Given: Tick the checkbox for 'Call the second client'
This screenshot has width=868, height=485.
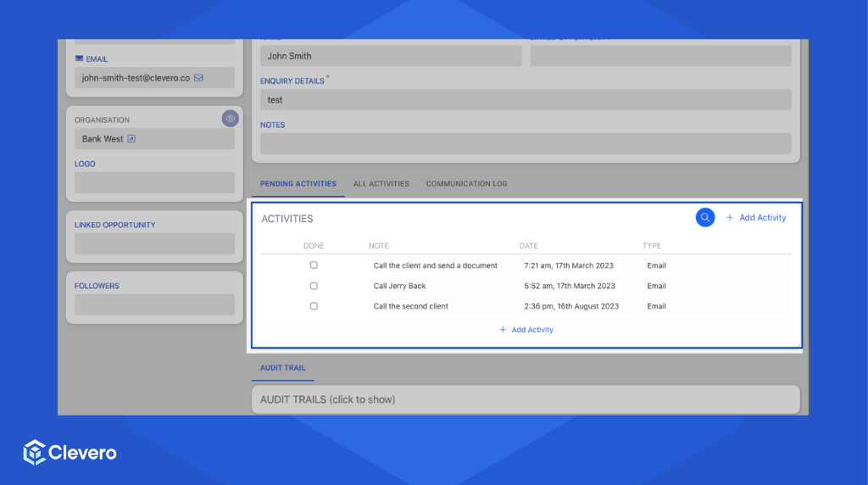Looking at the screenshot, I should click(314, 306).
